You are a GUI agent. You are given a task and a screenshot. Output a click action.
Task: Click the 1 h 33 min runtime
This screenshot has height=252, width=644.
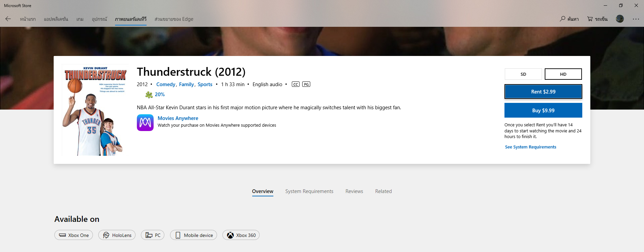233,84
